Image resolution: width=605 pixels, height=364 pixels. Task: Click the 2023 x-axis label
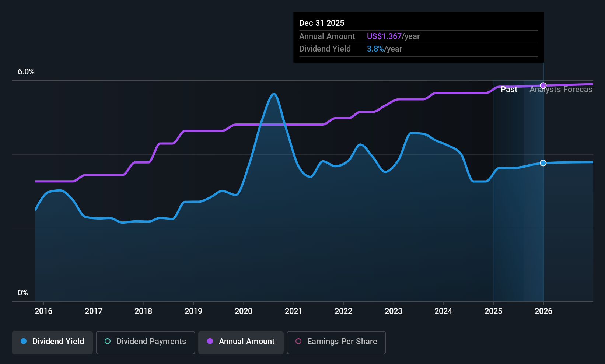click(x=394, y=311)
